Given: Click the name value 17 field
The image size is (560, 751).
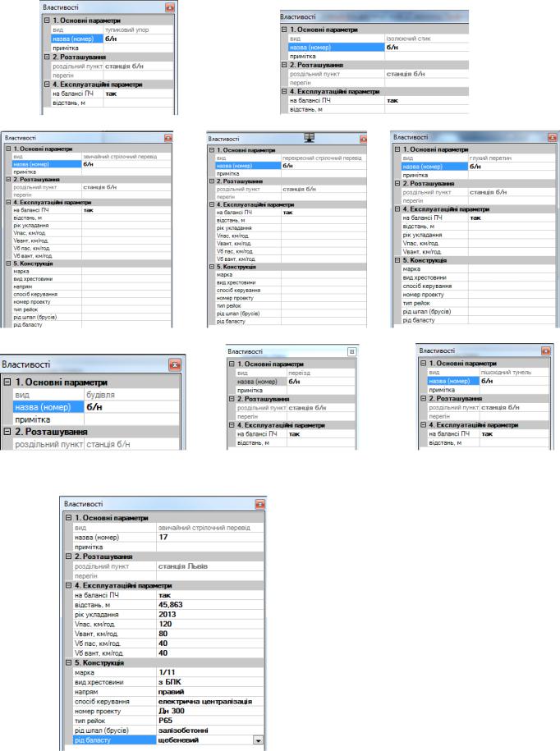Looking at the screenshot, I should tap(210, 538).
